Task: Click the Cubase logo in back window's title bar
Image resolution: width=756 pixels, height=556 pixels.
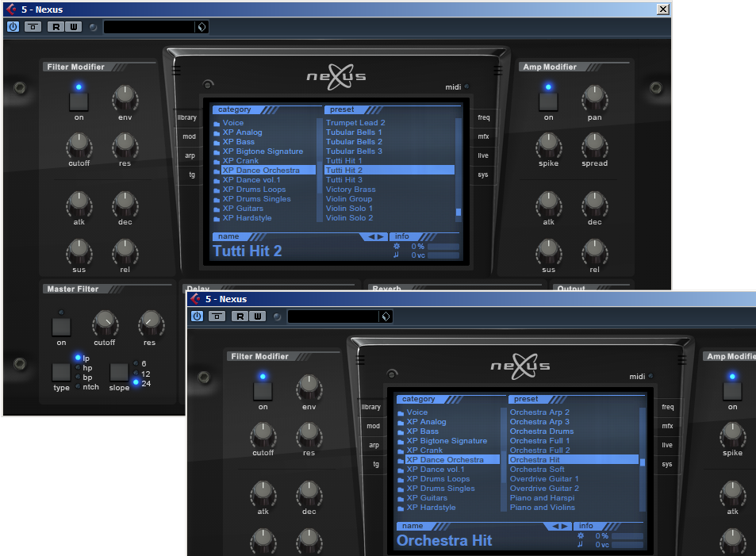Action: click(x=12, y=10)
